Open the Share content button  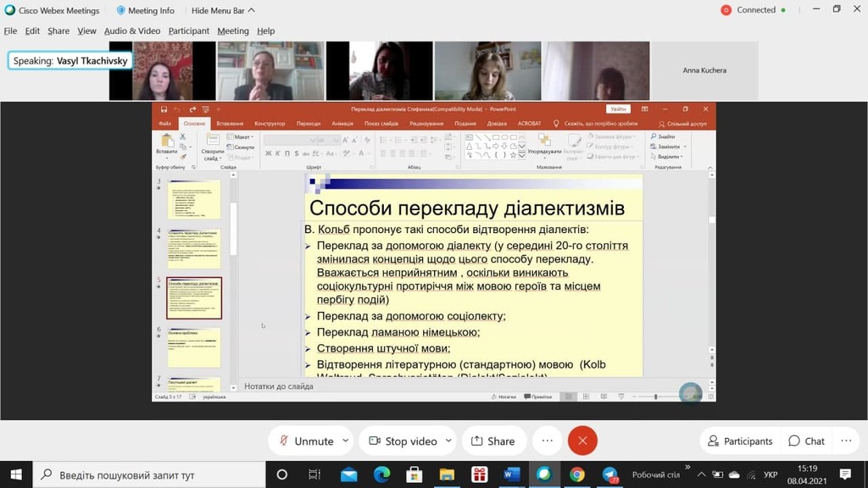pyautogui.click(x=493, y=441)
